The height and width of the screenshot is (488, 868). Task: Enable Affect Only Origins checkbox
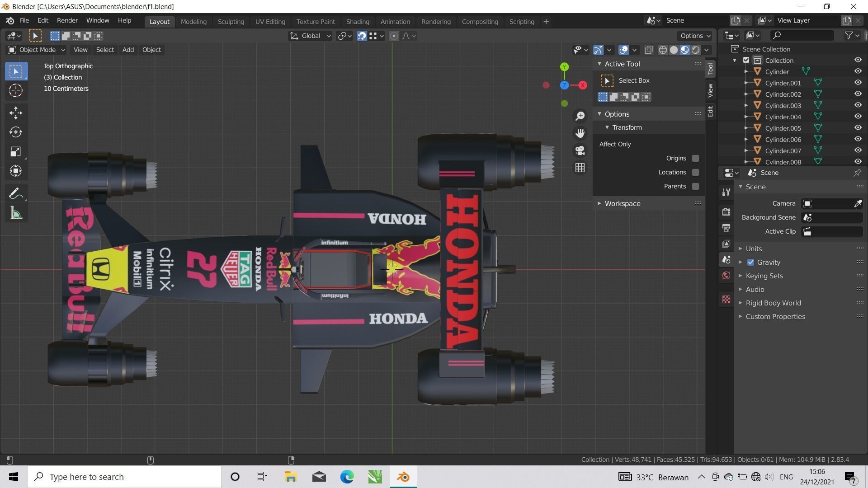pyautogui.click(x=695, y=159)
